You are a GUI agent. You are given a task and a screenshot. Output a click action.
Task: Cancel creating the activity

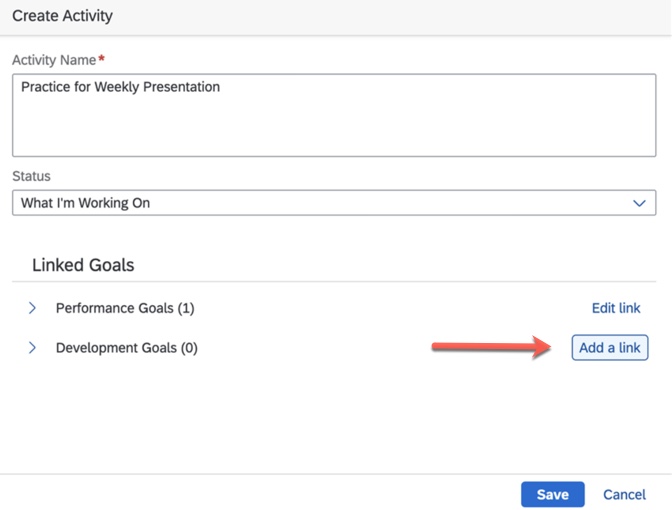click(624, 494)
